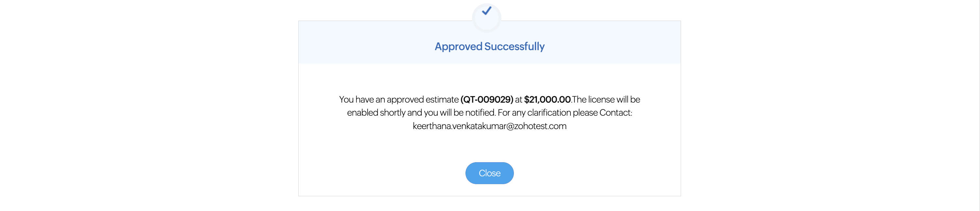The height and width of the screenshot is (211, 980).
Task: Click the $21,000.00 estimate amount
Action: [547, 99]
